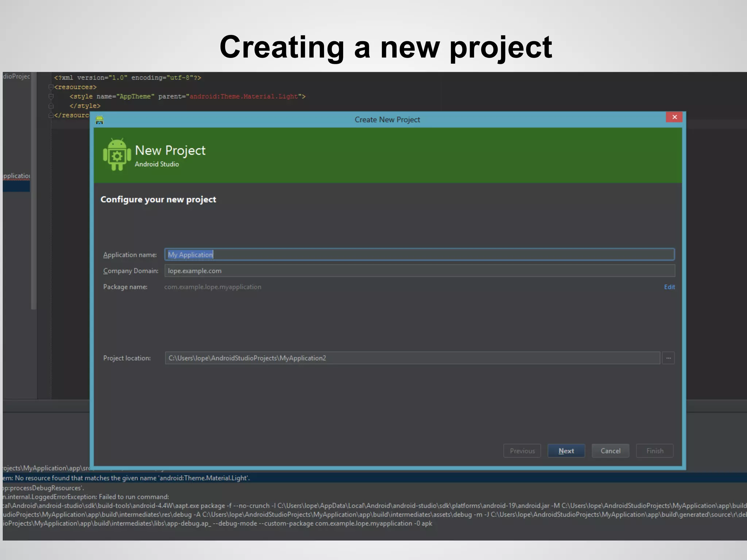The image size is (747, 560).
Task: Click the android:Theme.Material.Light text in editor
Action: tap(244, 96)
